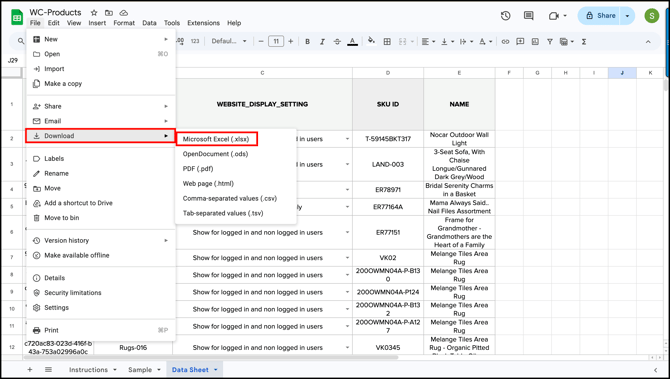Increase font size with plus button
Viewport: 670px width, 379px height.
(x=291, y=41)
